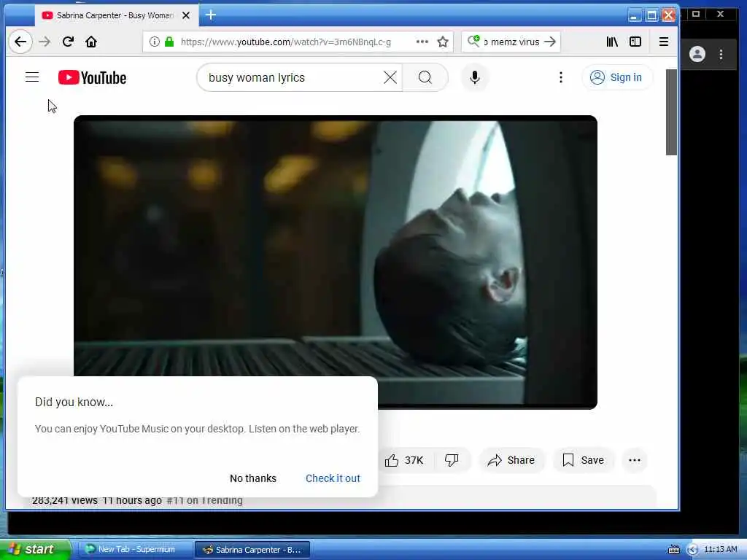Click the memz virus search field
The height and width of the screenshot is (560, 747).
[512, 42]
